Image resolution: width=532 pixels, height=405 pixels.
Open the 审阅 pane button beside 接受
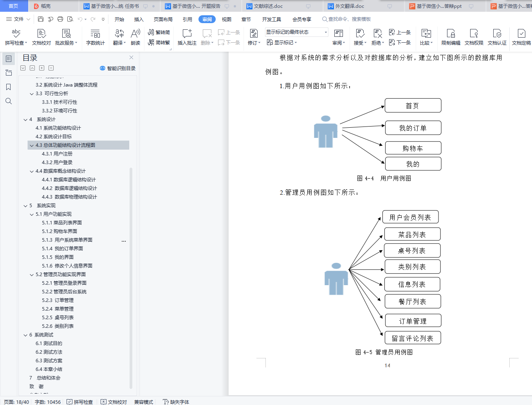(339, 37)
